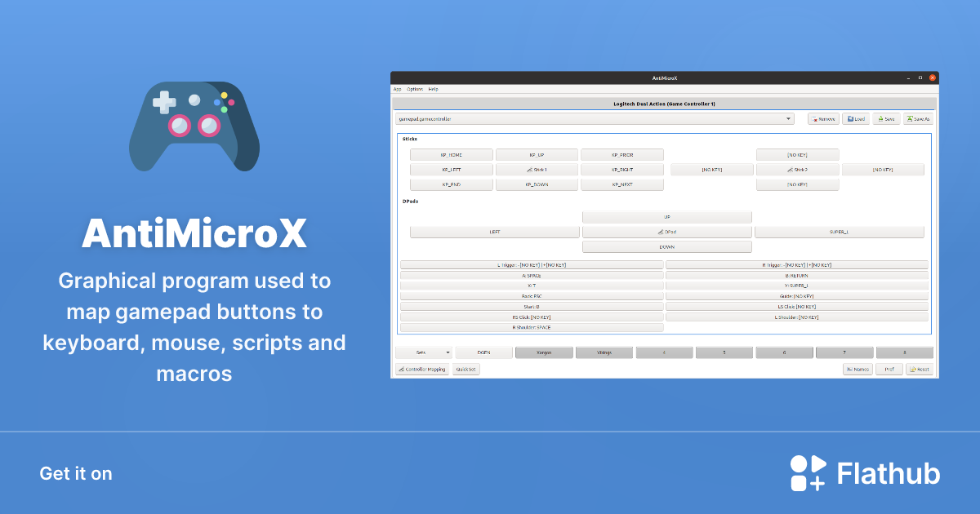Save the current profile with Save
Image resolution: width=980 pixels, height=514 pixels.
[886, 119]
